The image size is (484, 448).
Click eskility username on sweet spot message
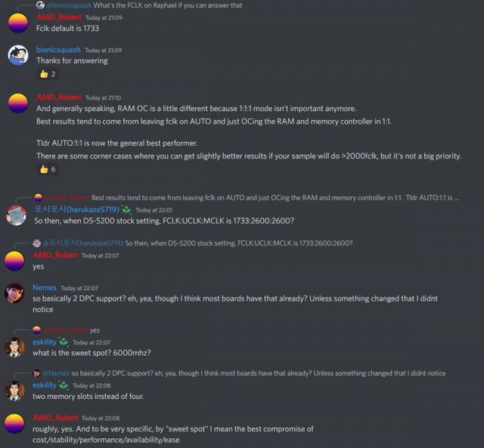(45, 342)
